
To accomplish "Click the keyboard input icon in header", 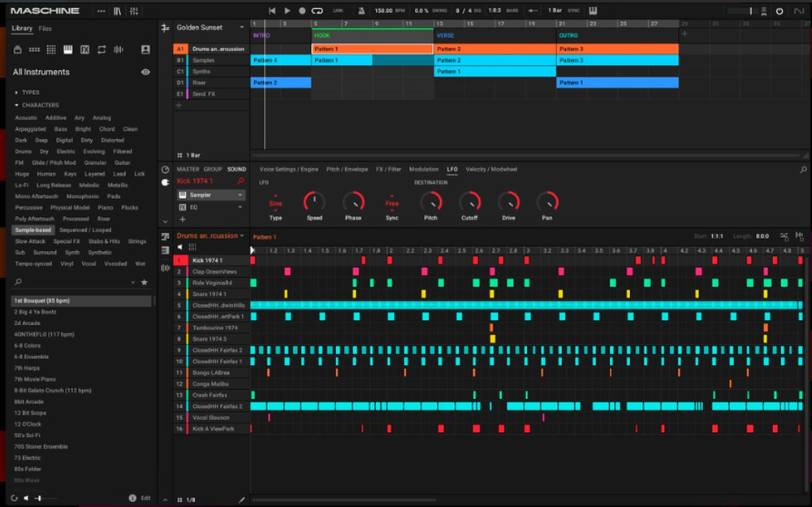I will (593, 11).
